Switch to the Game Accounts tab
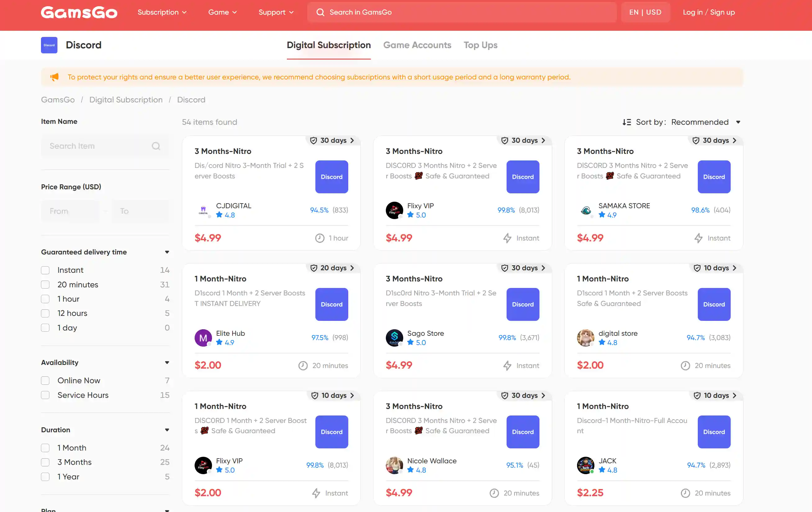Viewport: 812px width, 512px height. tap(417, 45)
